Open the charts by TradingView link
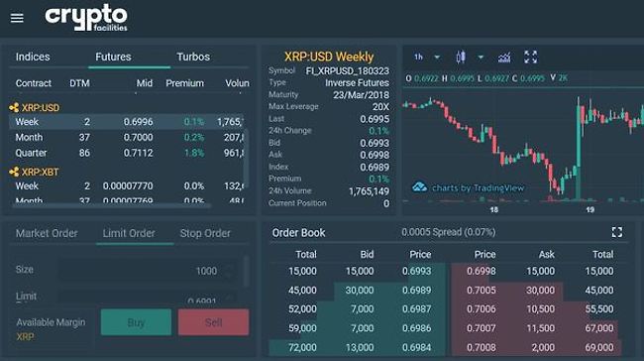644x361 pixels. click(469, 187)
